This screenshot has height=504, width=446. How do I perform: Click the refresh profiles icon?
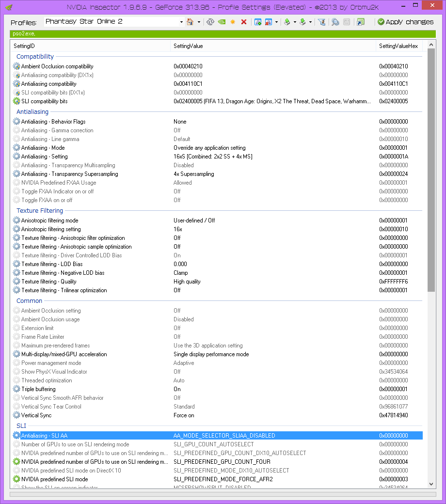point(210,22)
